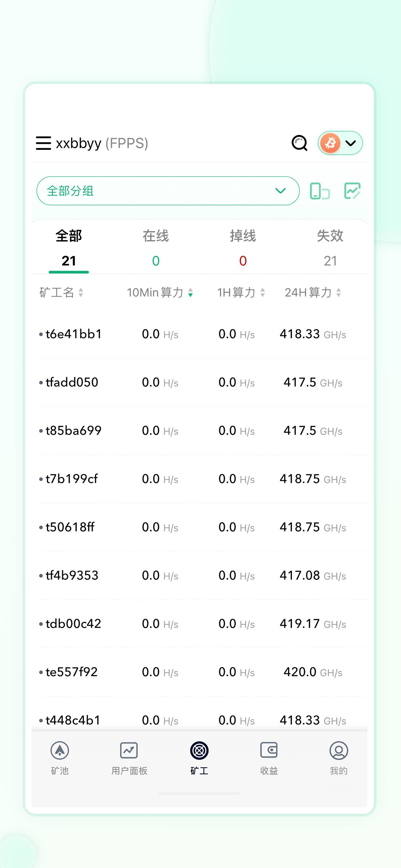Open miner tf4b9353

pyautogui.click(x=201, y=575)
